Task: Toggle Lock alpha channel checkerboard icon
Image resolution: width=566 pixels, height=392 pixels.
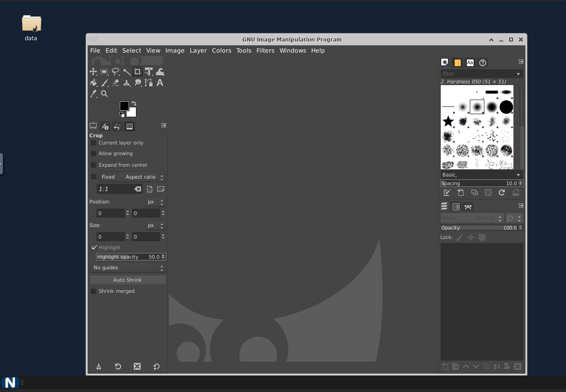Action: pyautogui.click(x=482, y=237)
